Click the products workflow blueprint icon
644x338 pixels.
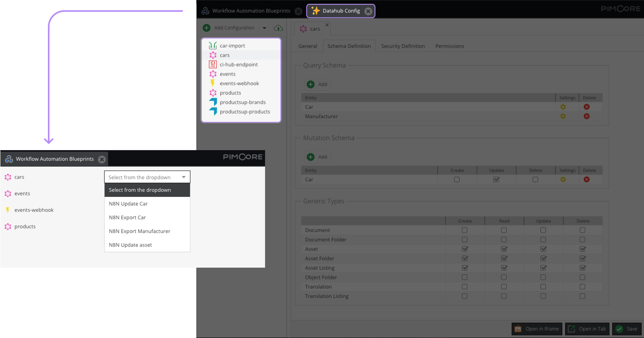[x=8, y=226]
